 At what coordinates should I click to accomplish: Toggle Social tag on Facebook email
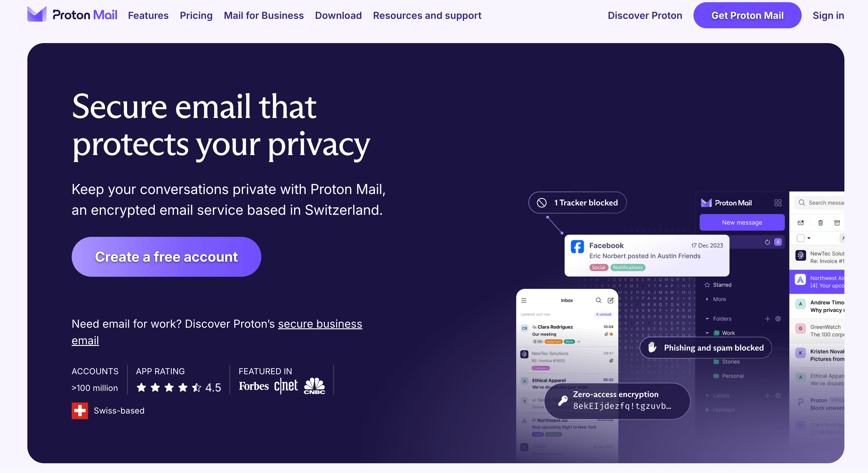[x=598, y=267]
